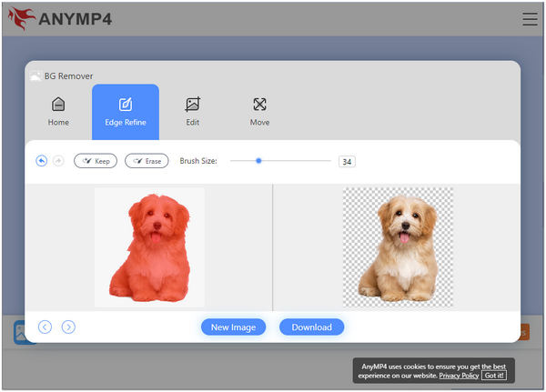
Task: Switch to the Edge Refine tab
Action: pos(126,111)
